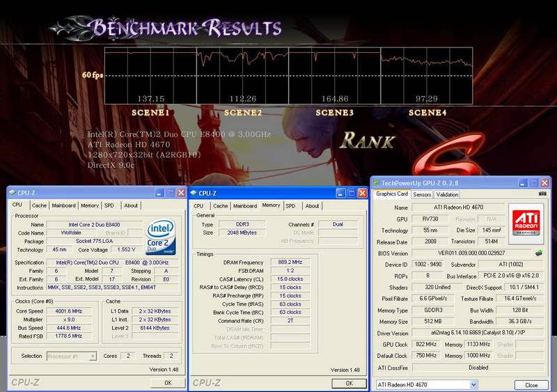Switch to the Sensors tab in GPU-Z

(422, 194)
